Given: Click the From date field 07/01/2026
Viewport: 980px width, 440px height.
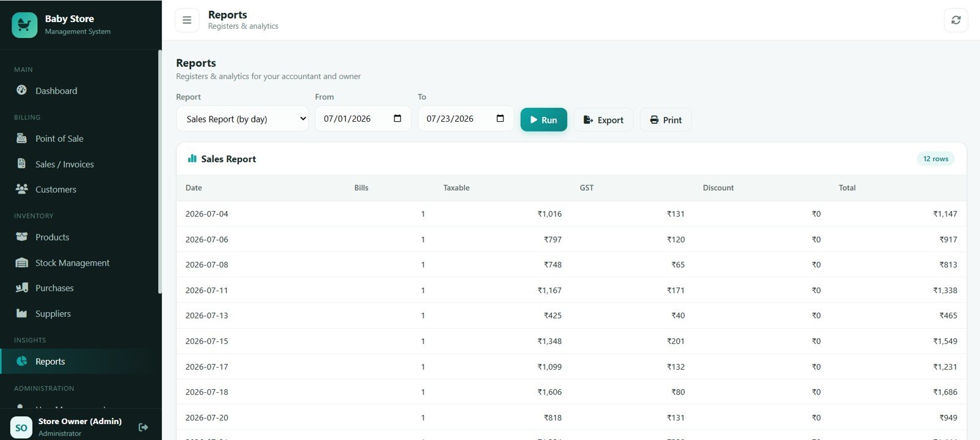Looking at the screenshot, I should [363, 119].
